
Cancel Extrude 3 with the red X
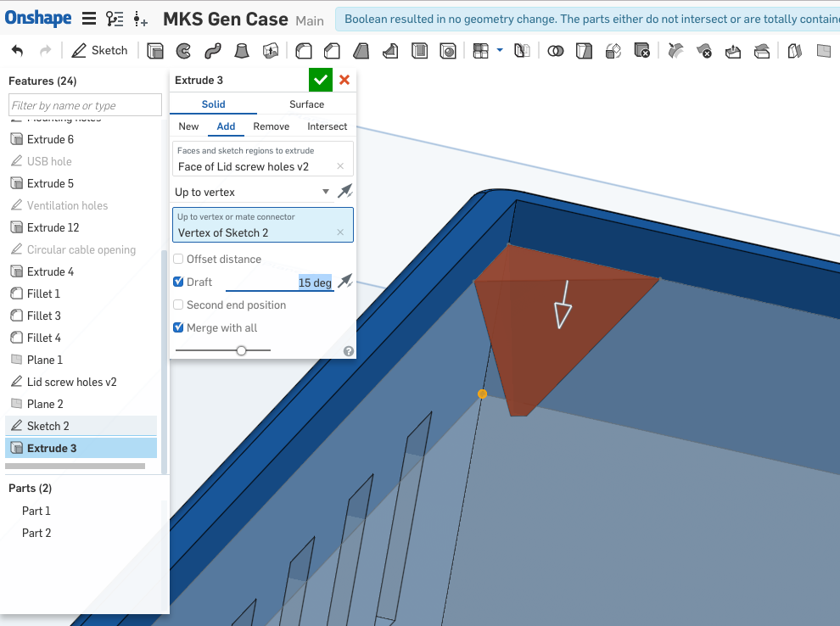344,80
